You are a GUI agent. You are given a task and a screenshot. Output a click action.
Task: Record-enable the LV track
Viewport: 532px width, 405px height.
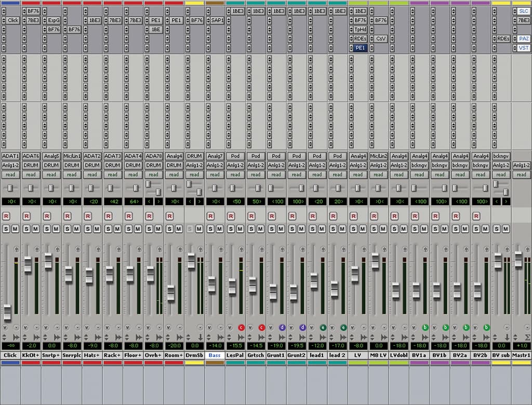click(353, 216)
